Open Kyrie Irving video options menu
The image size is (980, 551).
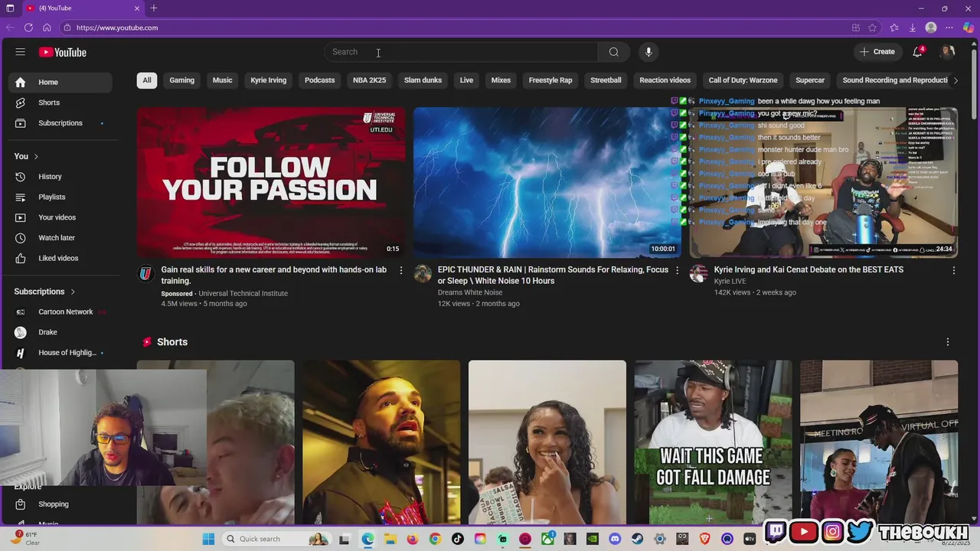click(953, 270)
